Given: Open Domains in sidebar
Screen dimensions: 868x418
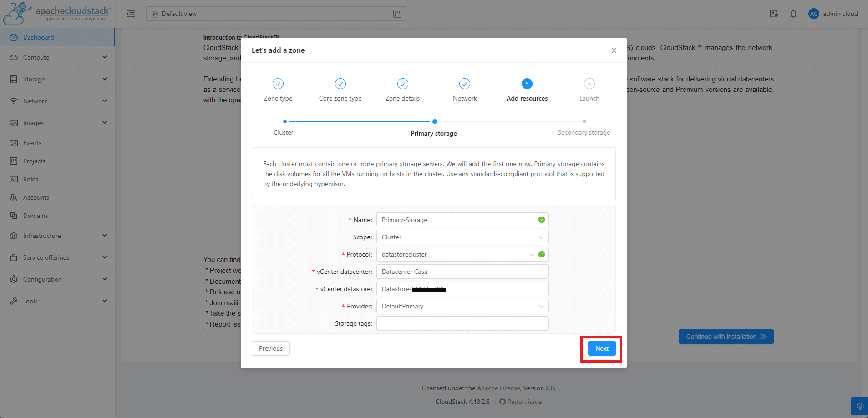Looking at the screenshot, I should point(57,216).
